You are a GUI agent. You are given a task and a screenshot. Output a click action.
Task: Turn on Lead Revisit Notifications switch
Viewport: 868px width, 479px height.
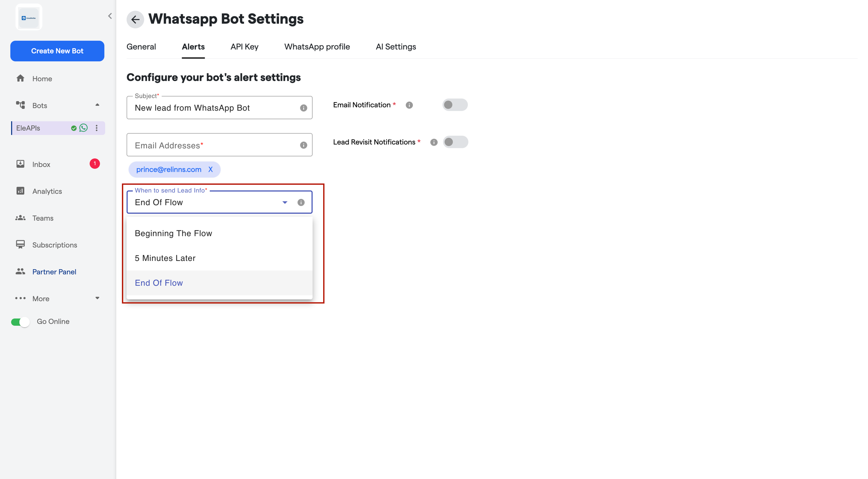point(455,142)
